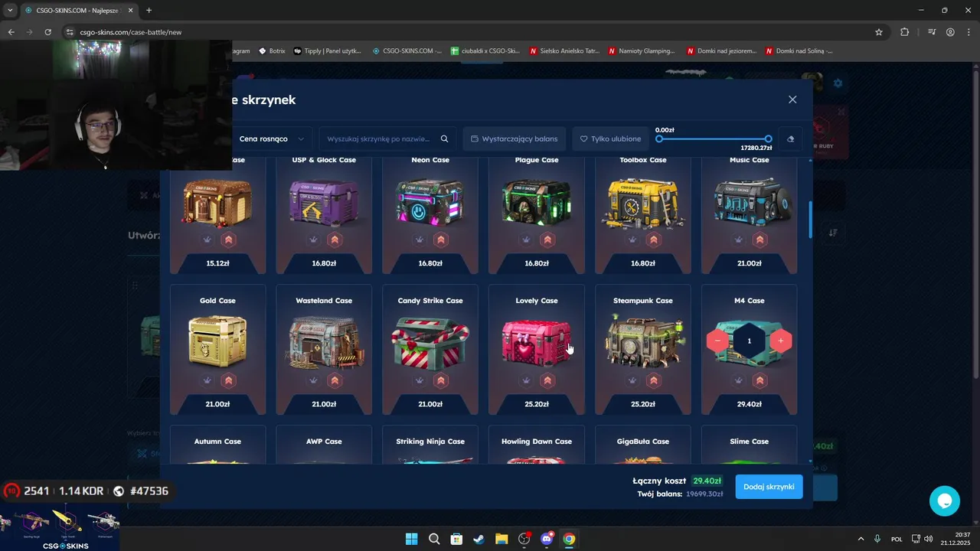Open the Domki nad jeziorem bookmark
The image size is (980, 551).
pos(720,51)
